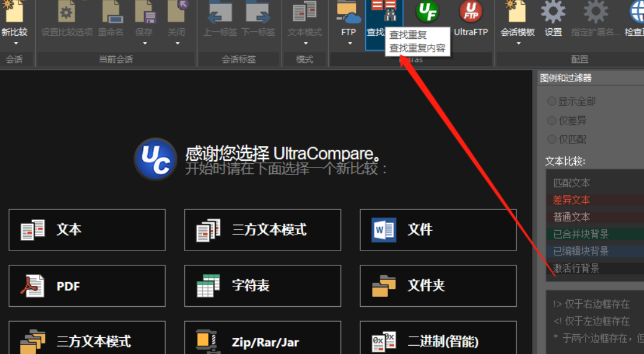Start a 二进制(智能) binary comparison

pyautogui.click(x=438, y=338)
